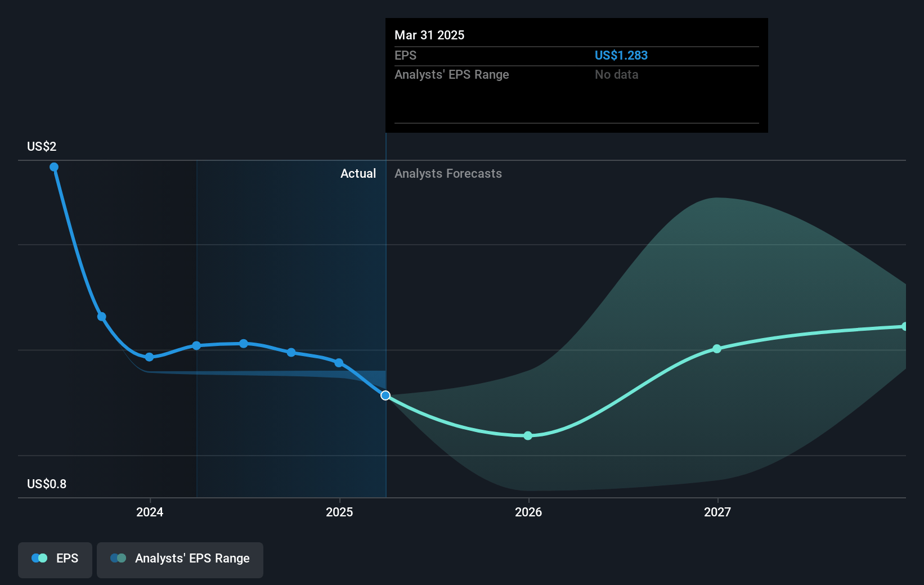Click 'No data' in the tooltip
This screenshot has width=924, height=585.
pyautogui.click(x=616, y=74)
